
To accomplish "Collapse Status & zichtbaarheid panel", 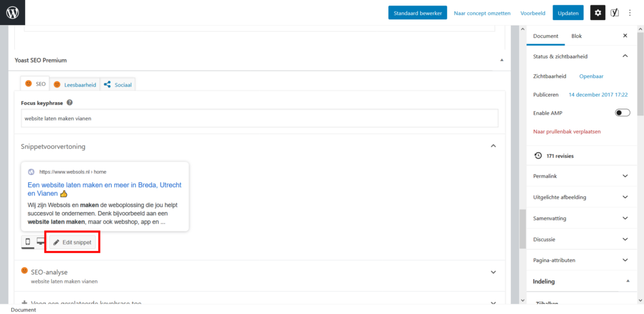I will [x=625, y=56].
